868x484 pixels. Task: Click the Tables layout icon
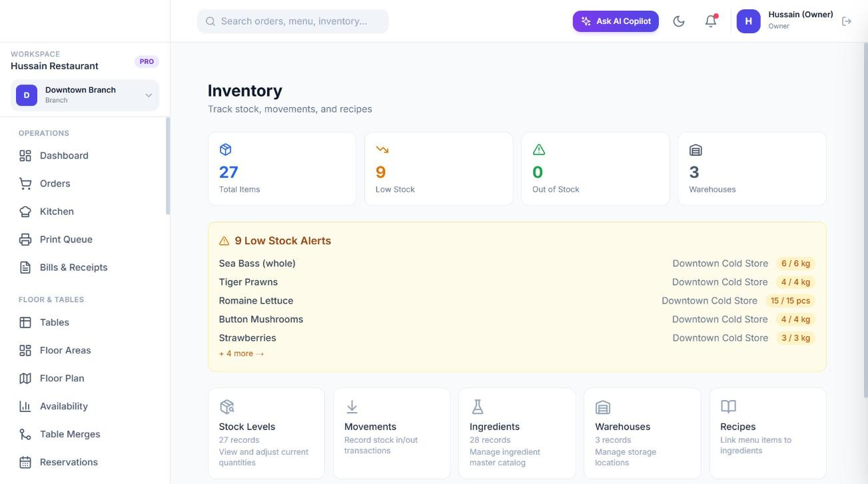[x=25, y=322]
